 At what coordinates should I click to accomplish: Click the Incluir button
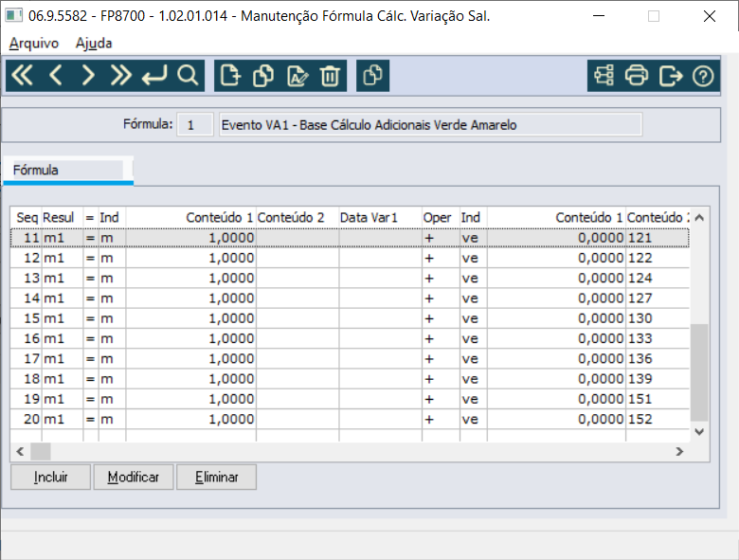click(x=50, y=477)
